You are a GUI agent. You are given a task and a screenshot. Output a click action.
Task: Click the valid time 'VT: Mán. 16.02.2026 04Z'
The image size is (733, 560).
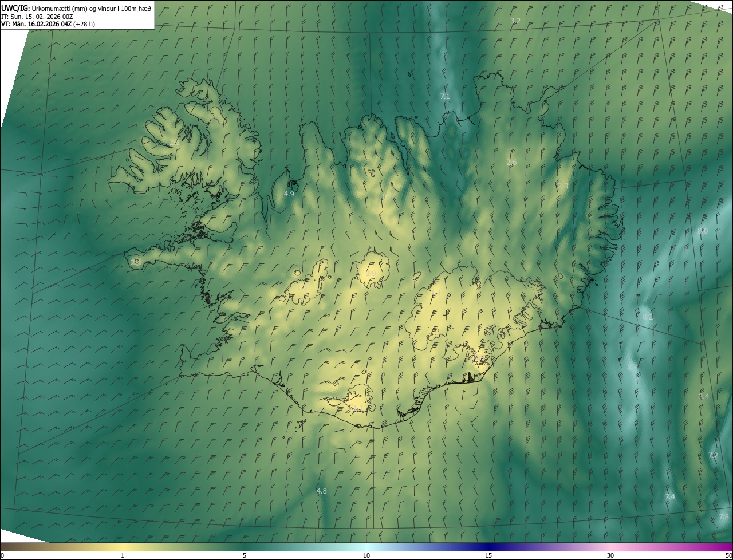36,24
